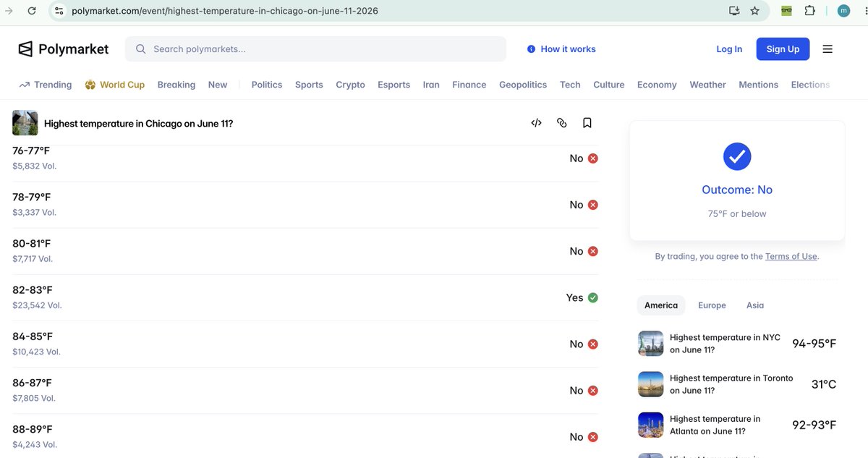Screen dimensions: 868x458
Task: Open the browser profile avatar
Action: point(843,11)
